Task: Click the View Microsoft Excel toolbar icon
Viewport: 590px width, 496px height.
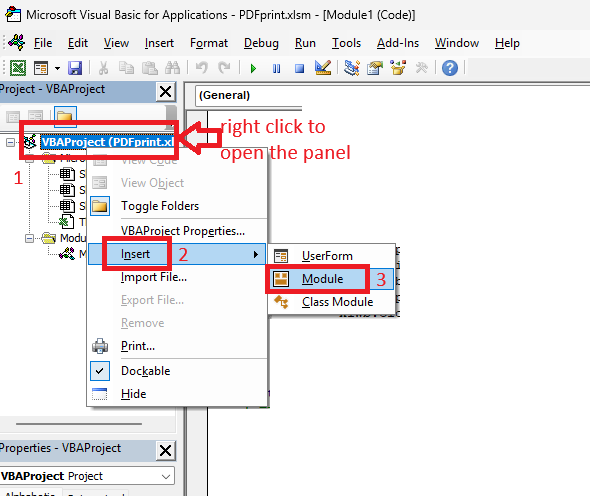Action: [x=18, y=68]
